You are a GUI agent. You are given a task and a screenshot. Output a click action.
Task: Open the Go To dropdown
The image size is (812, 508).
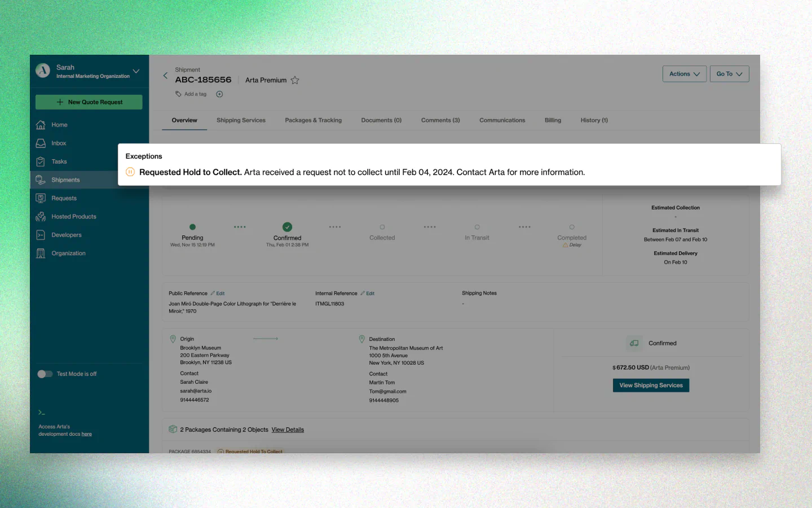click(x=729, y=73)
